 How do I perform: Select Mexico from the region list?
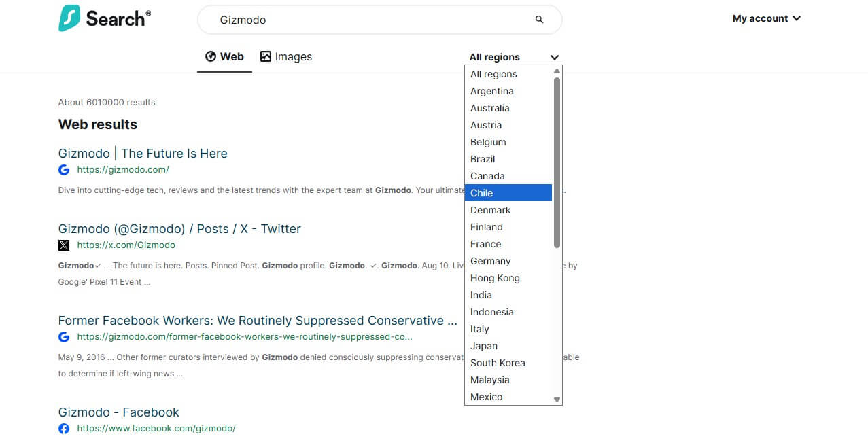pos(508,397)
